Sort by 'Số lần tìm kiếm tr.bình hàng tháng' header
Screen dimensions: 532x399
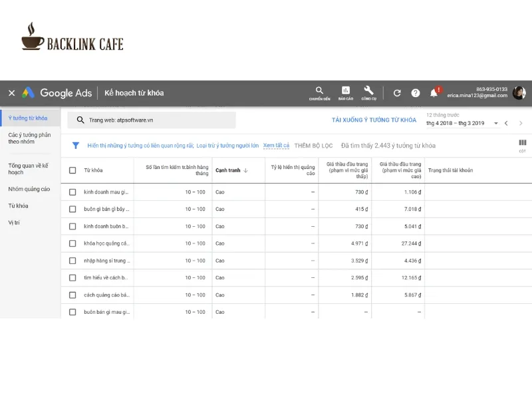pyautogui.click(x=177, y=170)
